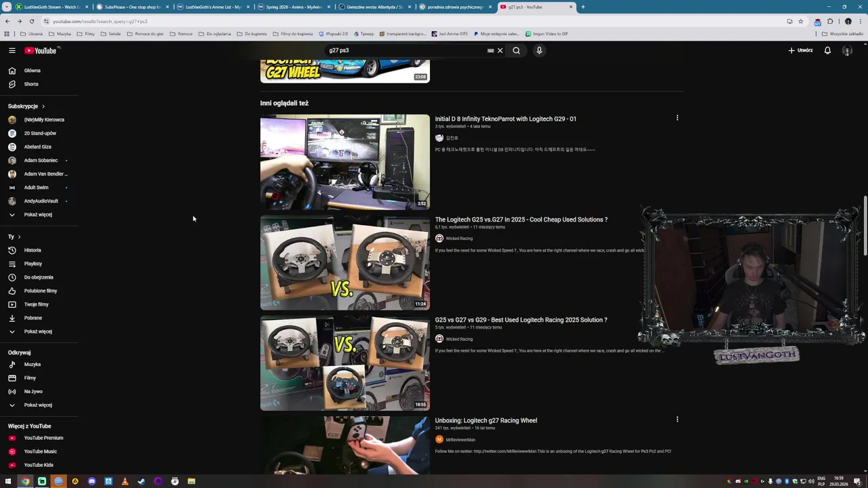The image size is (868, 488).
Task: Open the Seriale bookmarks folder
Action: point(111,33)
